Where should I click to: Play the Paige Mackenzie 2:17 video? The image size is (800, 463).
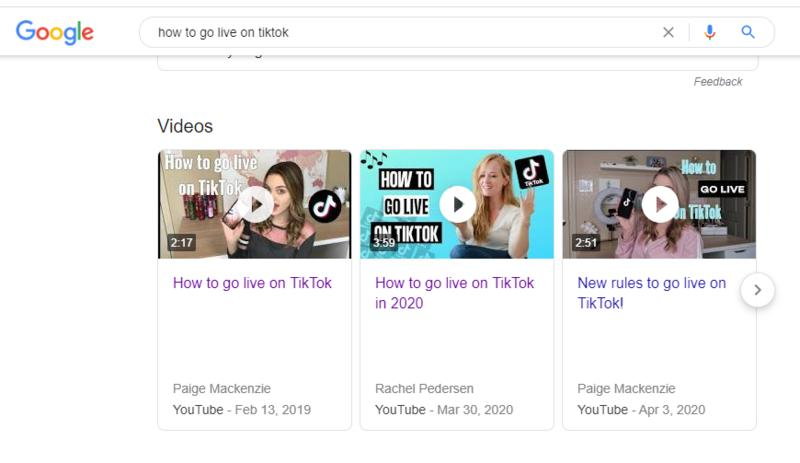255,205
